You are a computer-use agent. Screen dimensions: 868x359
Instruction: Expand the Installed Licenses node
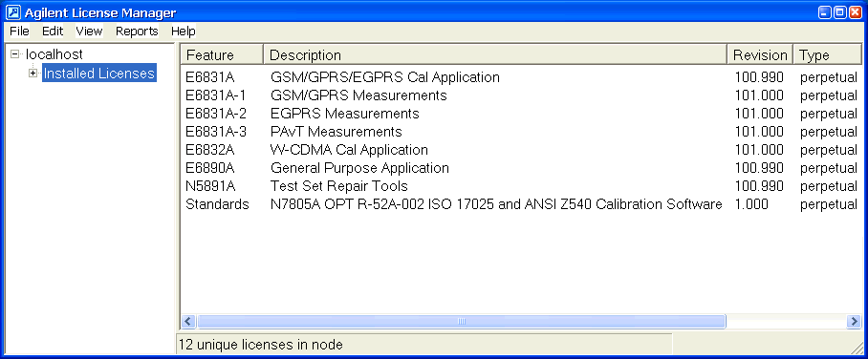click(x=33, y=73)
